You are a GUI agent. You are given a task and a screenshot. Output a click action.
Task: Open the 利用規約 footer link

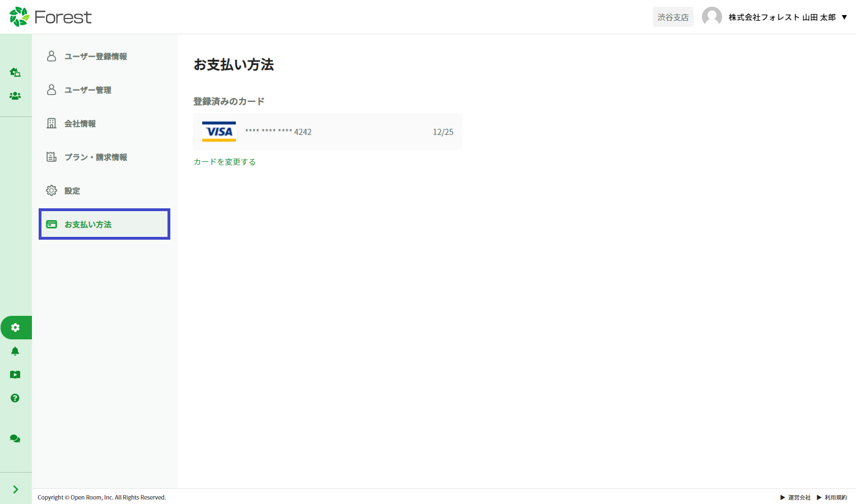(x=835, y=497)
